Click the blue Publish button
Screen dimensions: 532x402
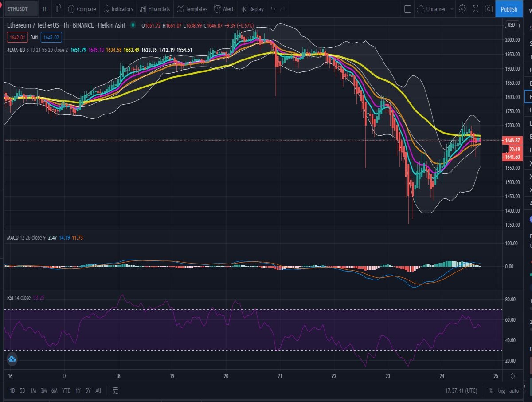coord(509,9)
